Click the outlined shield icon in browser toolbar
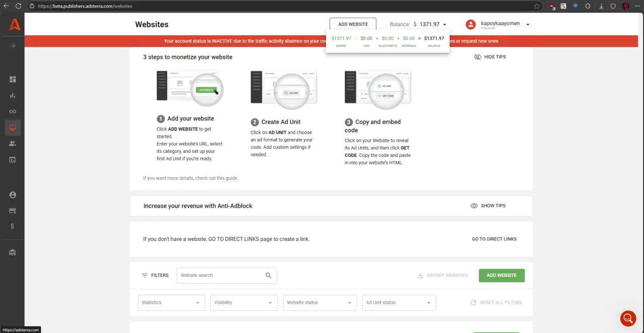 point(613,6)
